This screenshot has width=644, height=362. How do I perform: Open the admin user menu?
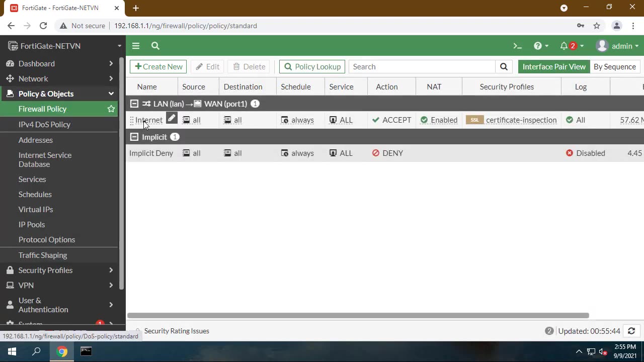pyautogui.click(x=617, y=46)
